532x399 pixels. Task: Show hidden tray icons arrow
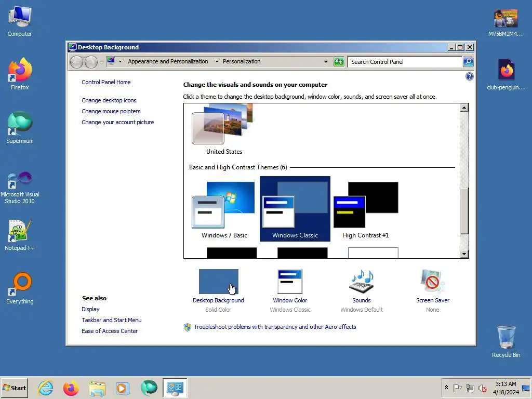(446, 388)
